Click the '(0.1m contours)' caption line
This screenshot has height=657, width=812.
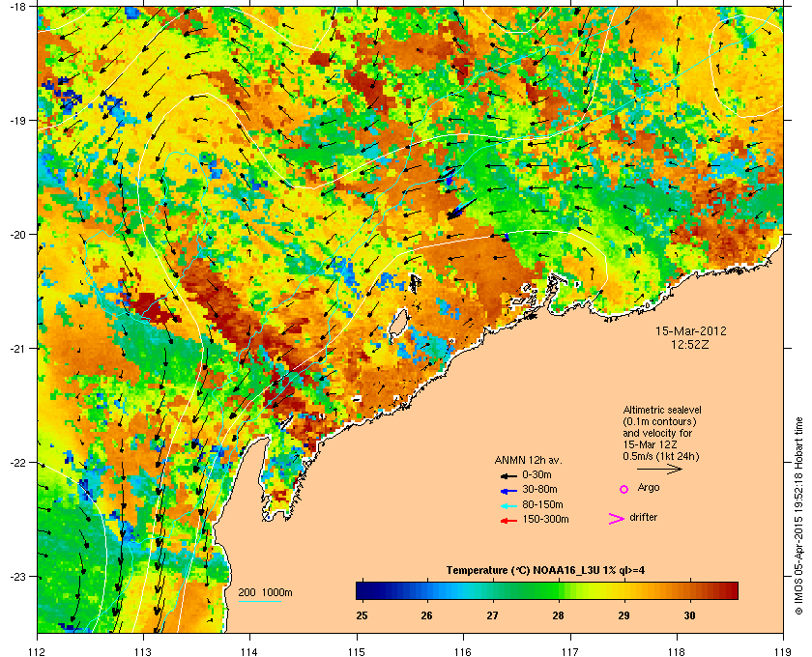click(659, 421)
